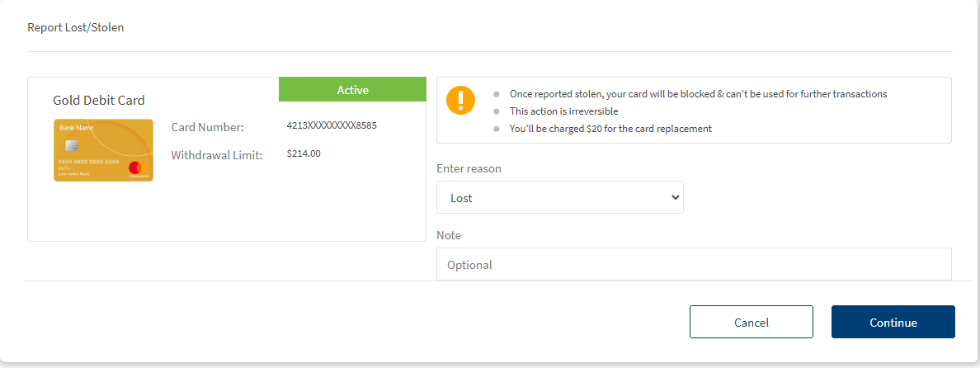Click the $214.00 withdrawal limit value
Screen dimensions: 980x368
coord(304,153)
